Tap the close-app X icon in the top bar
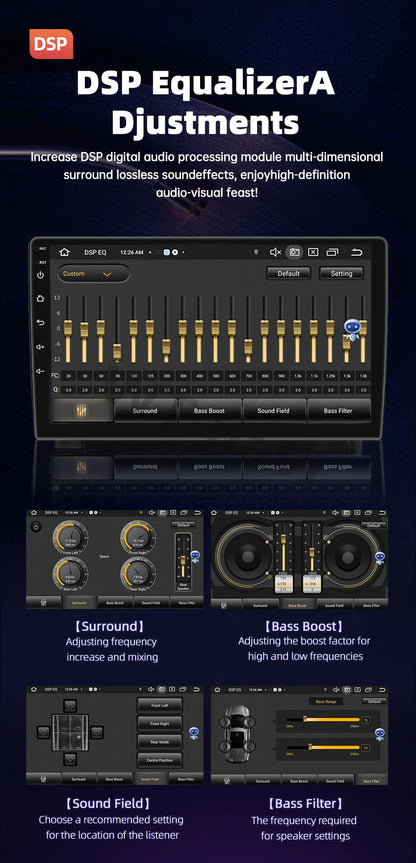This screenshot has height=863, width=416. (x=313, y=252)
